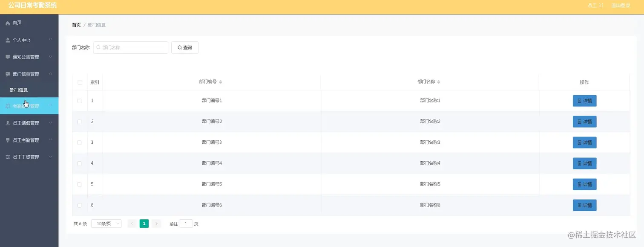The image size is (644, 247).
Task: Expand the 员工工资管理 chevron
Action: pos(50,157)
